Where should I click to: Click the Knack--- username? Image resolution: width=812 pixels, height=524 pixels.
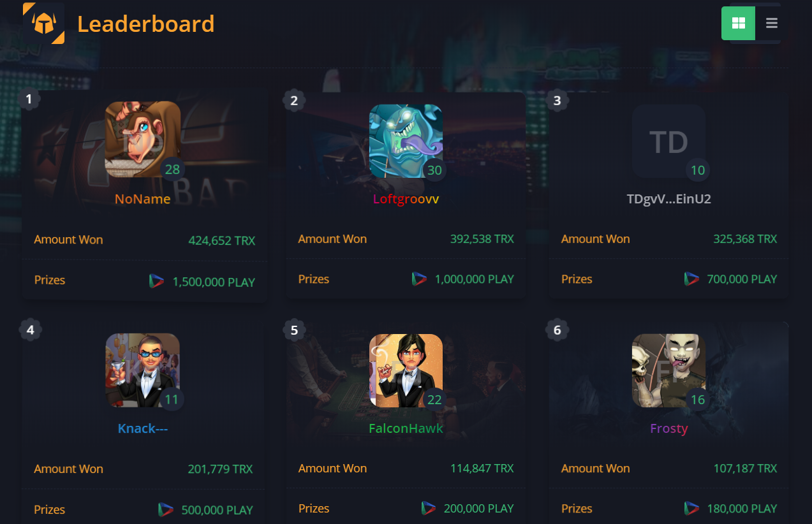(x=143, y=428)
